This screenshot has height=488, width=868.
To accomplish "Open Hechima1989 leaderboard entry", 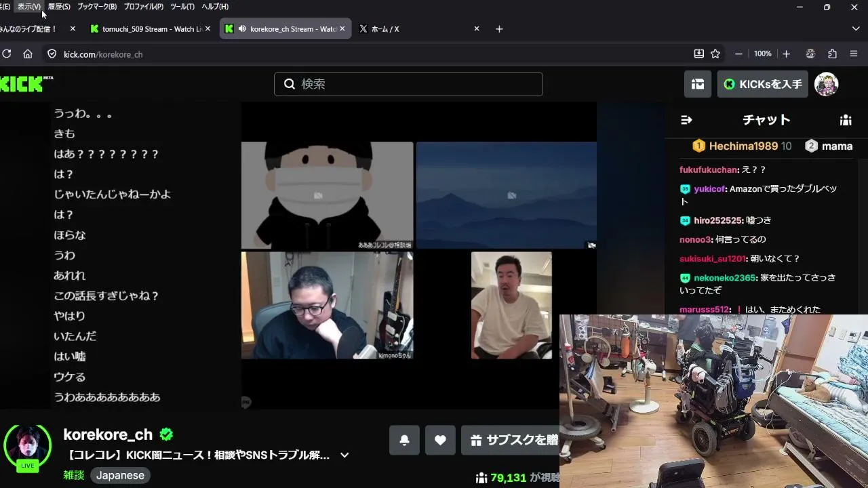I will 742,146.
